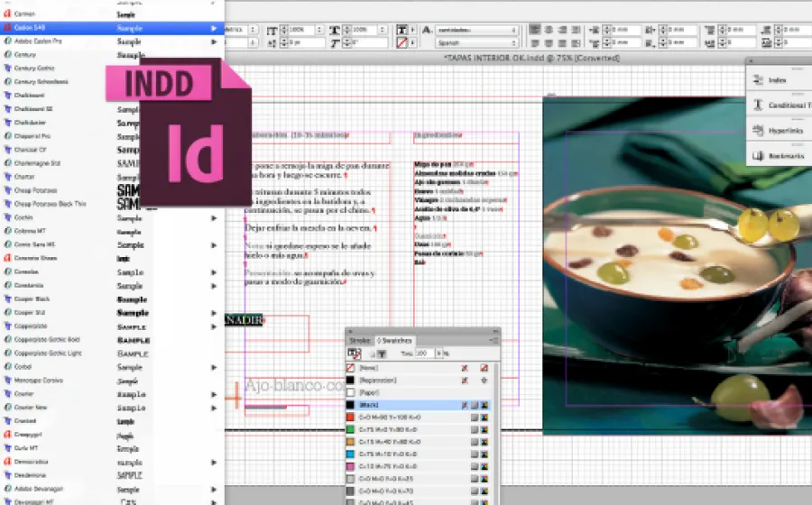Click the align center paragraph icon
The image size is (812, 505).
(549, 30)
